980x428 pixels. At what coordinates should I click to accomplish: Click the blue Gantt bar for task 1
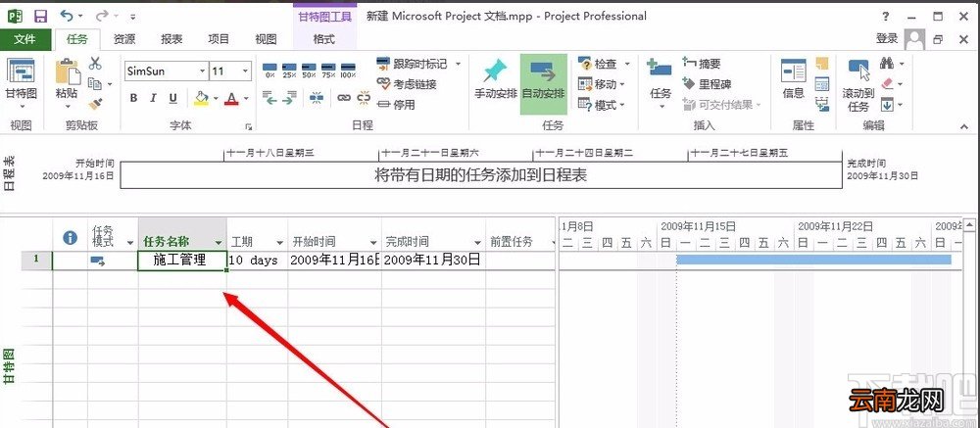(x=813, y=260)
